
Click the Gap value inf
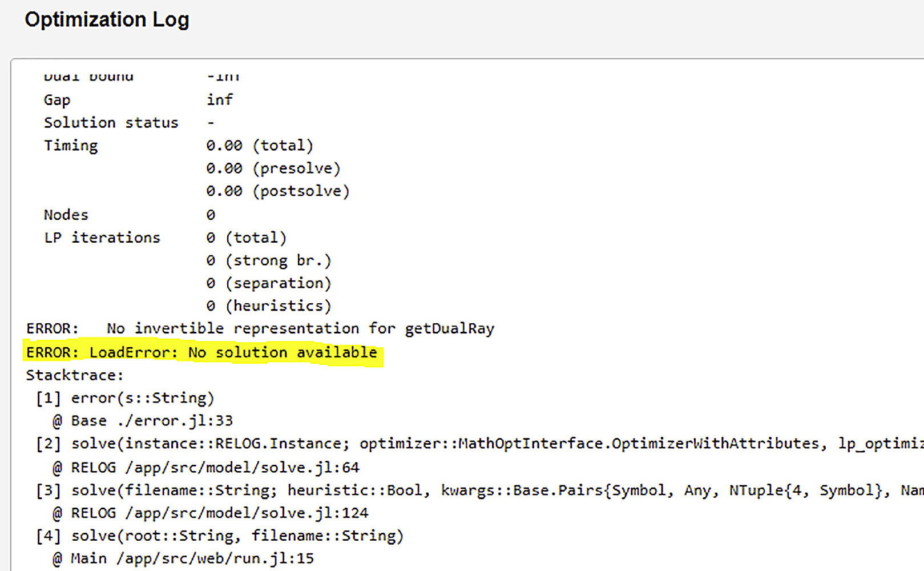pyautogui.click(x=220, y=100)
